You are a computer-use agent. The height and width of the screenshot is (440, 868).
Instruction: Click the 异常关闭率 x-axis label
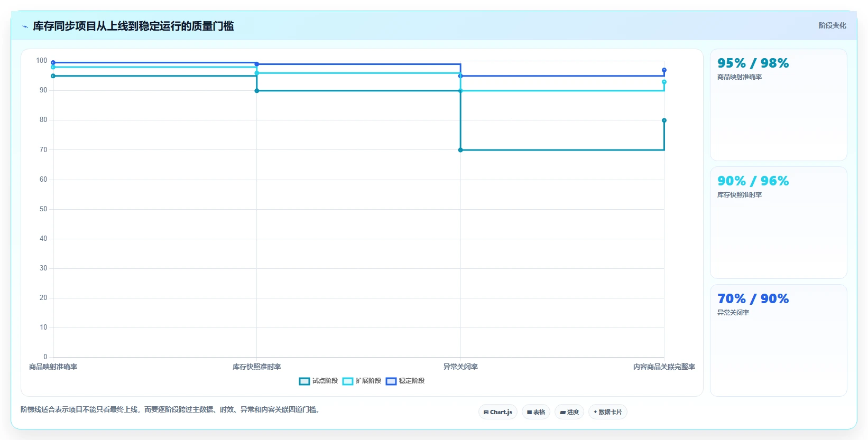click(x=460, y=367)
